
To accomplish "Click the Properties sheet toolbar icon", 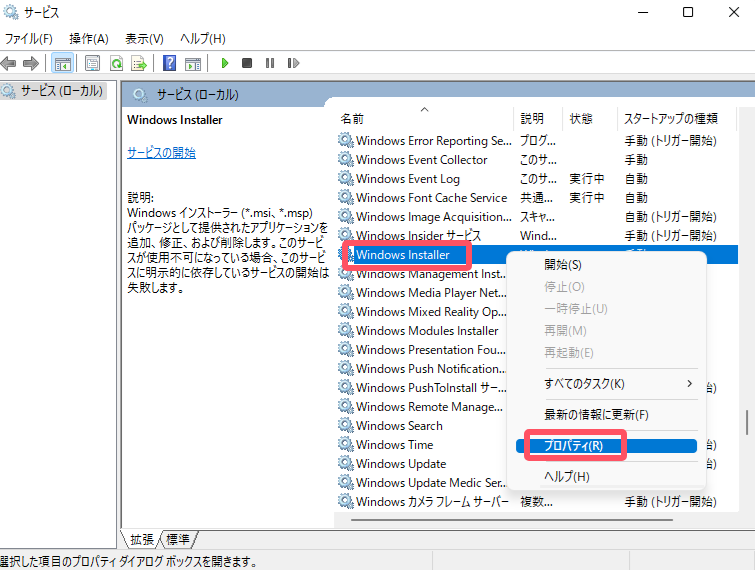I will tap(92, 63).
